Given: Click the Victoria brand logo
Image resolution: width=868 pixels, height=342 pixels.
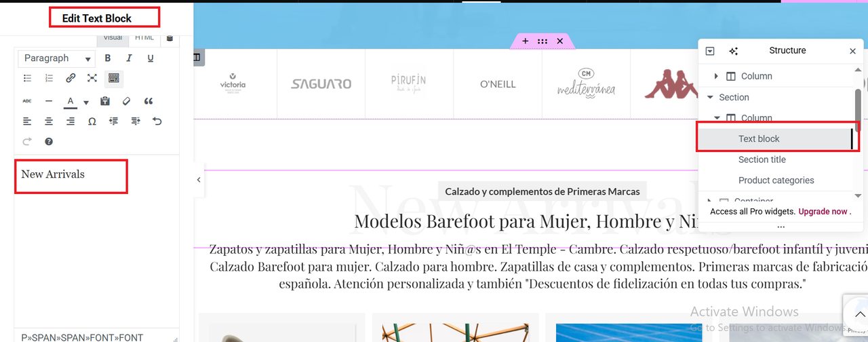Looking at the screenshot, I should pyautogui.click(x=233, y=83).
